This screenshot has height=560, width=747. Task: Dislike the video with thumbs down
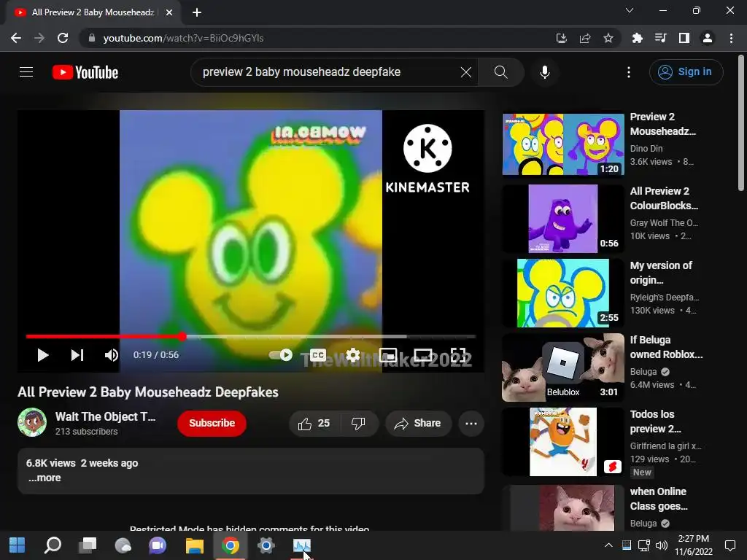point(358,424)
